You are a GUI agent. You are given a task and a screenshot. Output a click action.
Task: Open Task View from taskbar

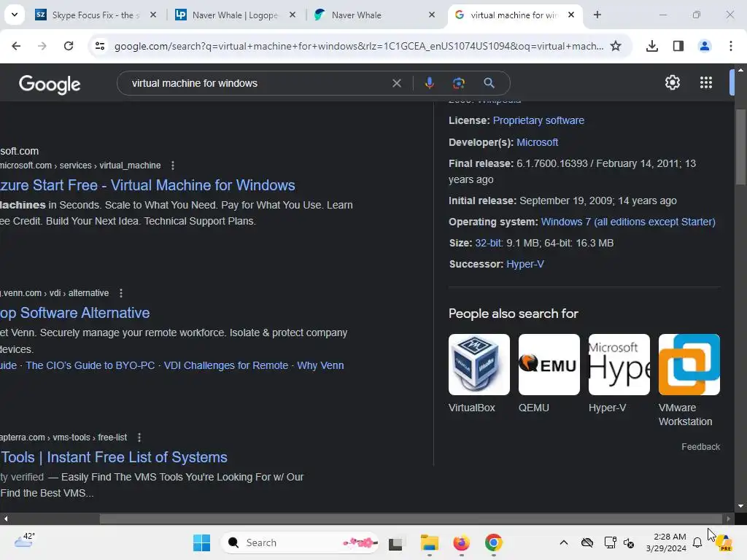(x=395, y=542)
